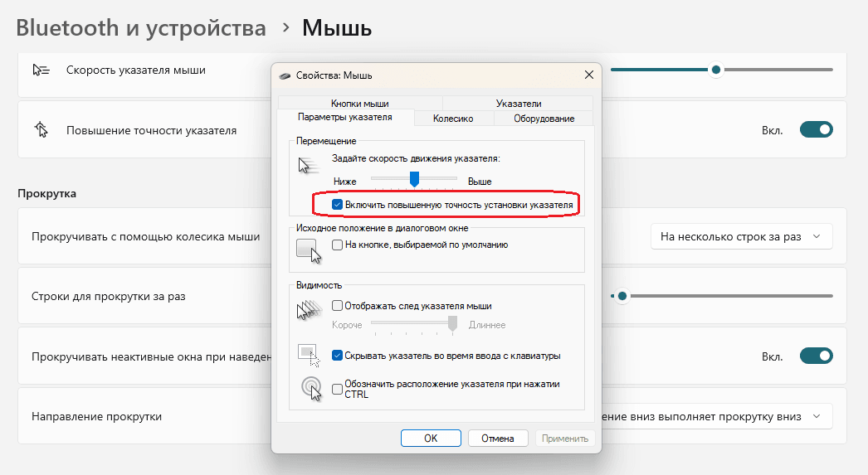Click the Перемещение group title
The image size is (868, 475).
pyautogui.click(x=326, y=141)
